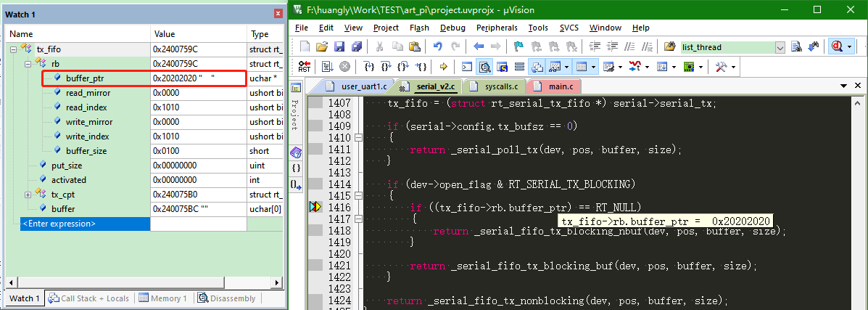Viewport: 868px width, 310px height.
Task: Click the Find icon next to list_thread
Action: pos(797,47)
